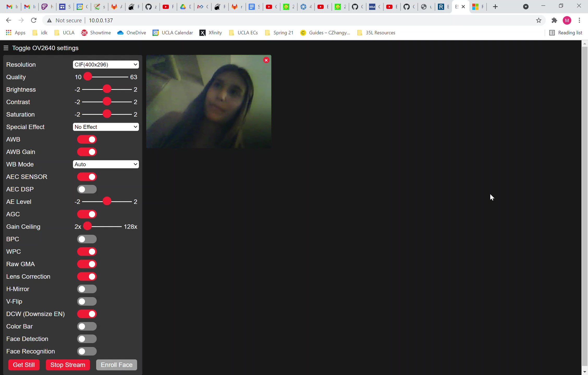Open the Chrome extensions puzzle icon

pyautogui.click(x=554, y=20)
